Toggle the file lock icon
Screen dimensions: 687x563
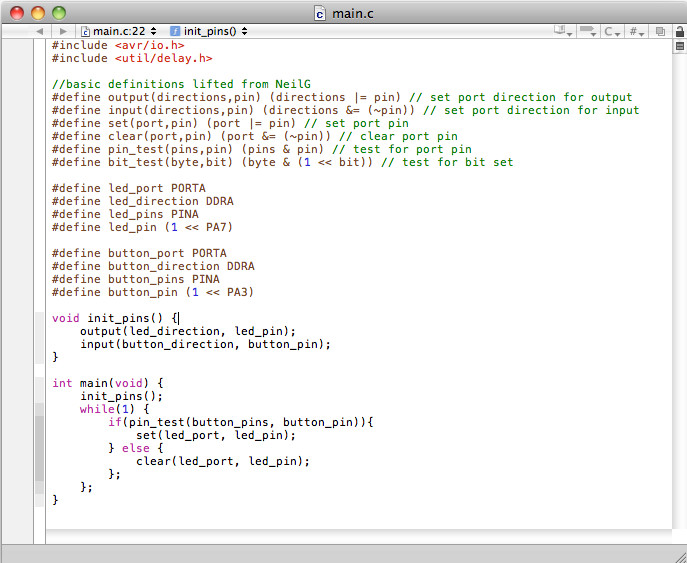pyautogui.click(x=680, y=32)
